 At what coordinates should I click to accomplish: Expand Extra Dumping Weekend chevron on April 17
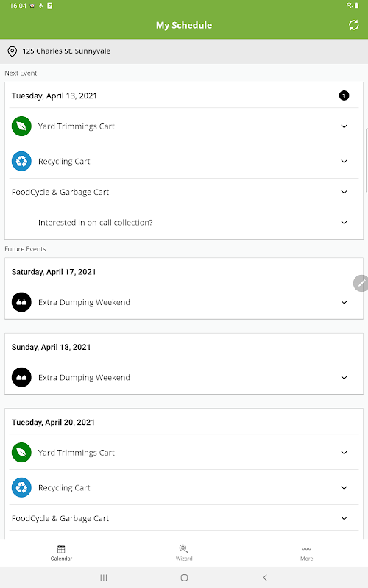coord(344,302)
